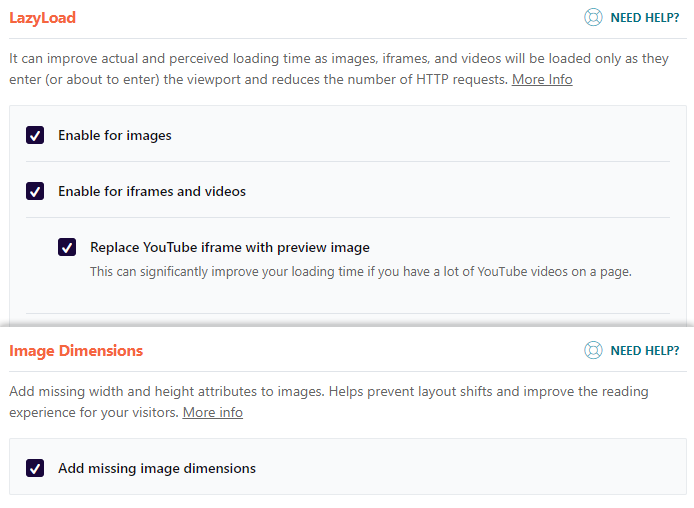
Task: Disable Replace YouTube iframe with preview image
Action: [67, 247]
